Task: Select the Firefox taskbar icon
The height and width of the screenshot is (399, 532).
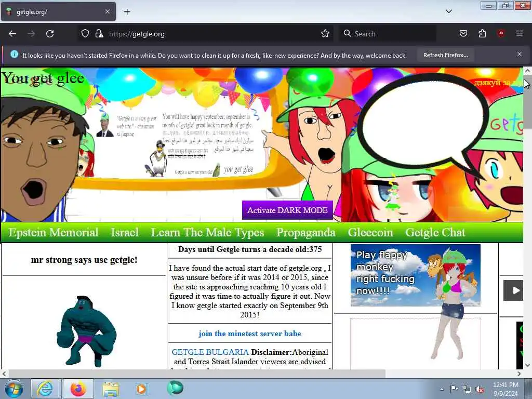Action: click(x=78, y=389)
